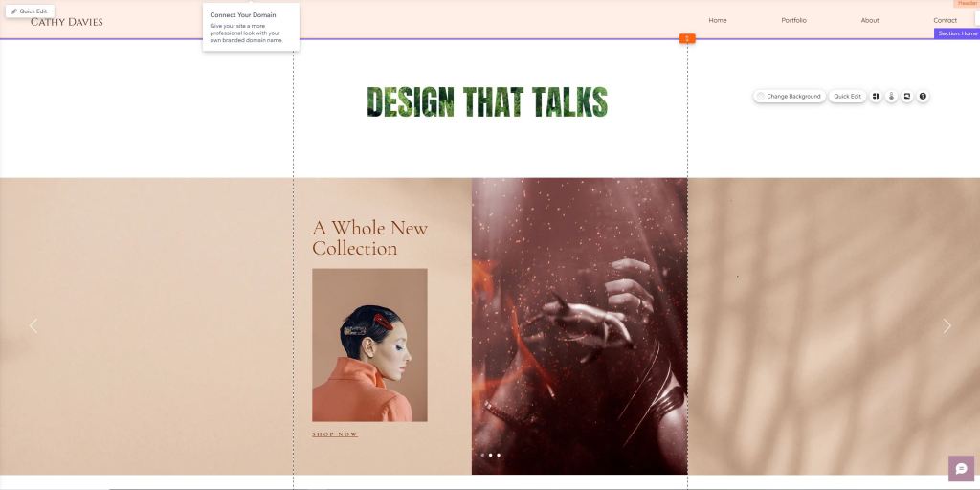Image resolution: width=980 pixels, height=490 pixels.
Task: Click the Change Background button
Action: point(789,97)
